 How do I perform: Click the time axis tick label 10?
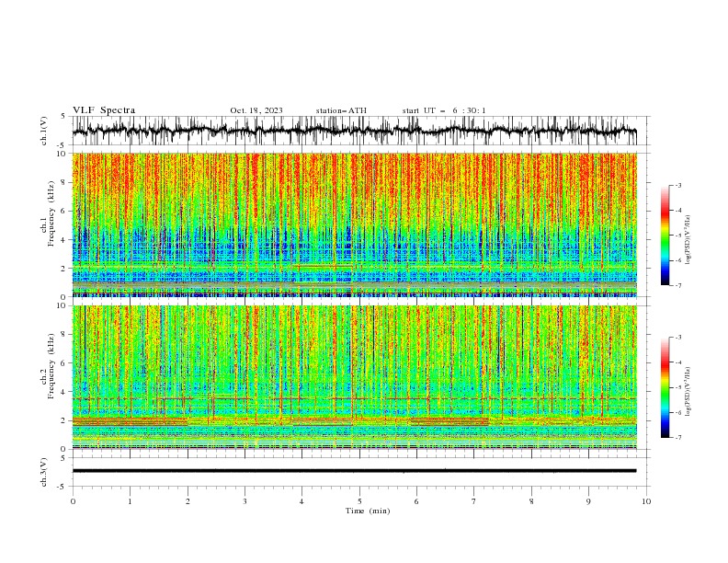point(646,501)
